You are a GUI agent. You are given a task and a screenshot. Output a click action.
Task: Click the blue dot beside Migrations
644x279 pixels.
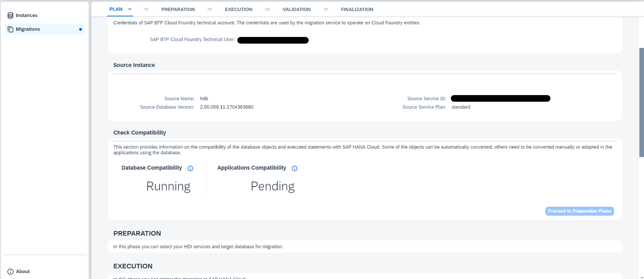(x=80, y=29)
